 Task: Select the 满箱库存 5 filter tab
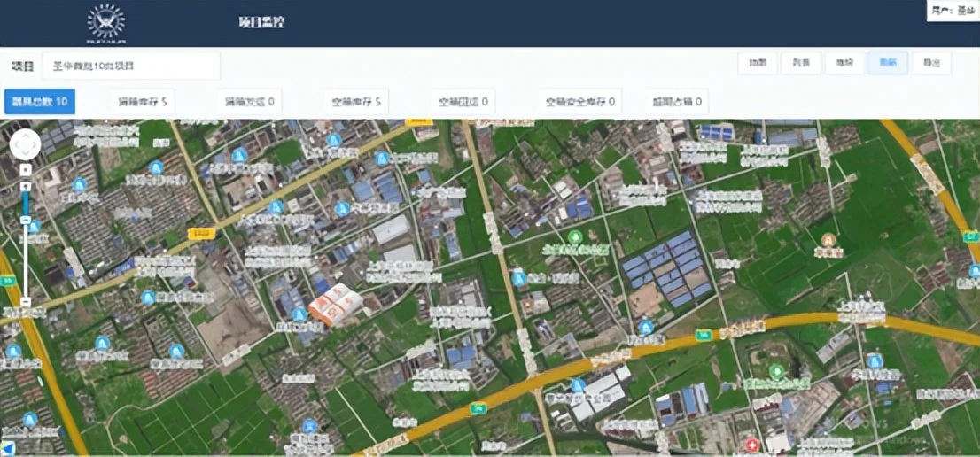tap(143, 102)
